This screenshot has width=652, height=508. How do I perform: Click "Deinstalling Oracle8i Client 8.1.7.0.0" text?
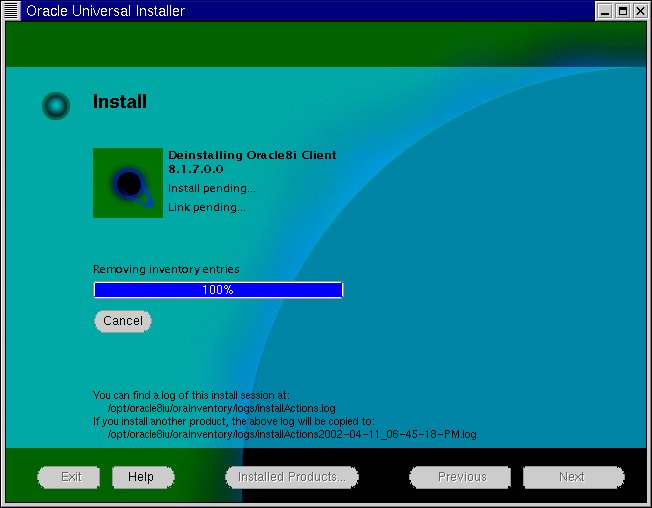[252, 162]
